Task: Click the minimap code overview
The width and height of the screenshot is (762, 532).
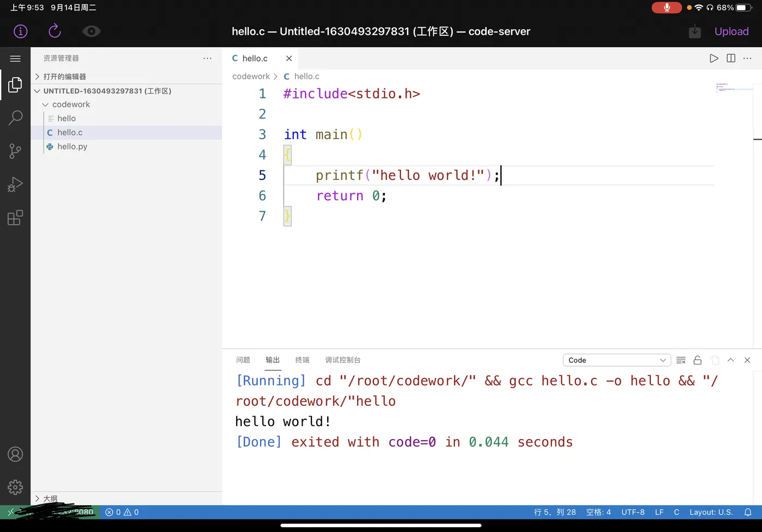Action: [733, 88]
